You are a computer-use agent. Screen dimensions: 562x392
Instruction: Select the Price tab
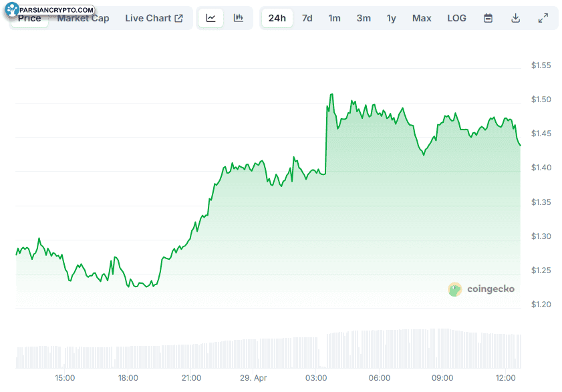[x=30, y=18]
